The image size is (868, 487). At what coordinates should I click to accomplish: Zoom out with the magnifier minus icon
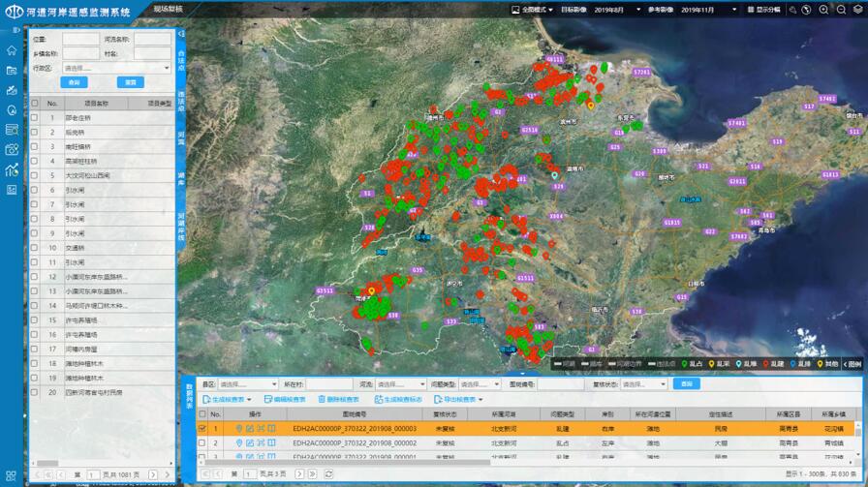coord(841,10)
